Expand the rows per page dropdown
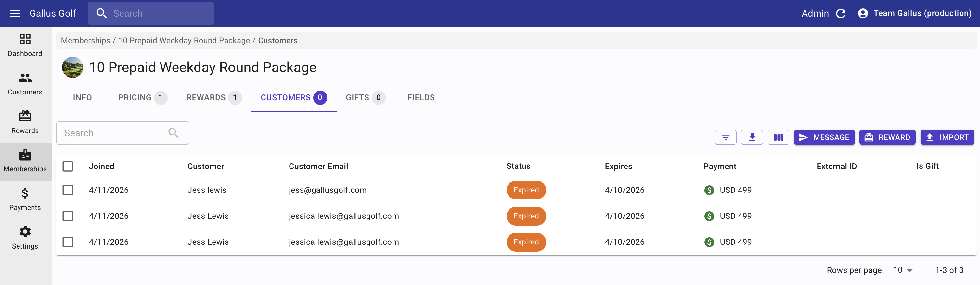 tap(903, 270)
